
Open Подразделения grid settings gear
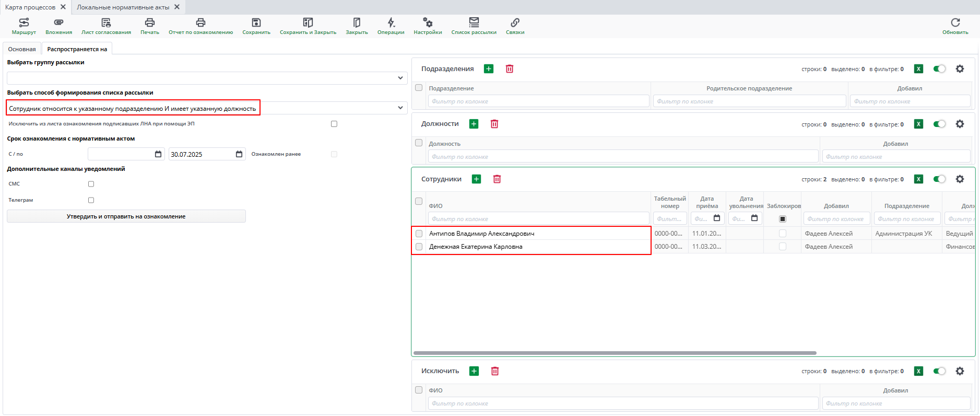coord(960,69)
